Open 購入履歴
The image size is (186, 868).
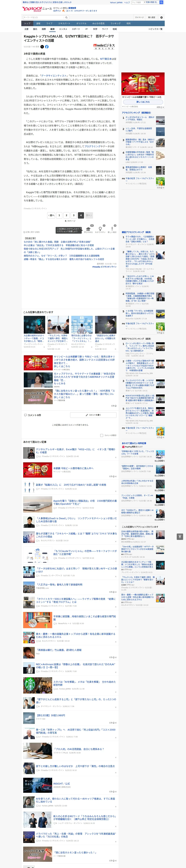click(x=152, y=18)
